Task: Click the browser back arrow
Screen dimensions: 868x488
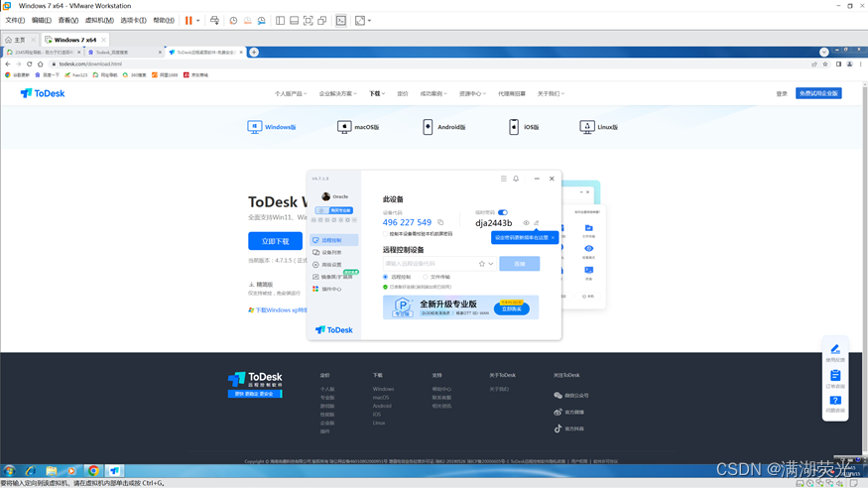Action: [x=8, y=64]
